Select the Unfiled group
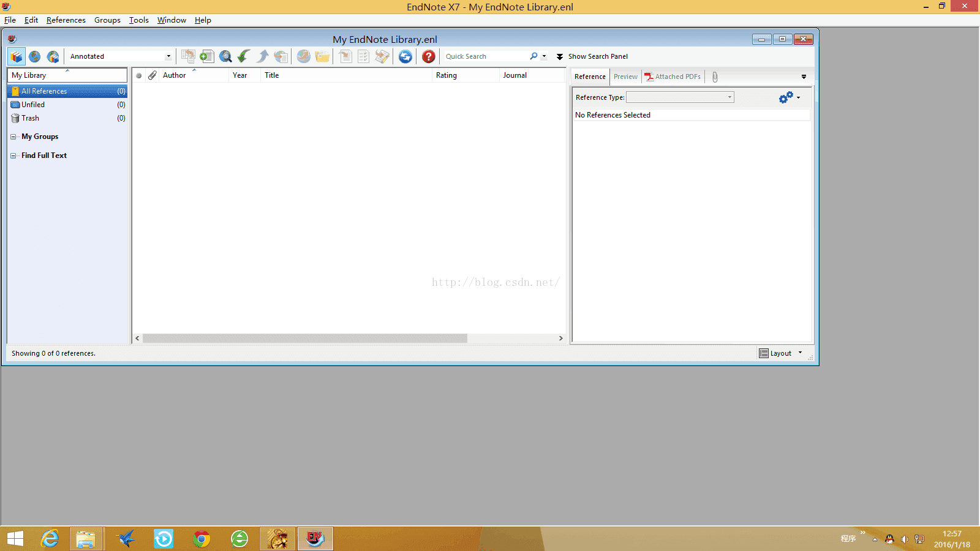Viewport: 980px width, 551px height. point(67,105)
